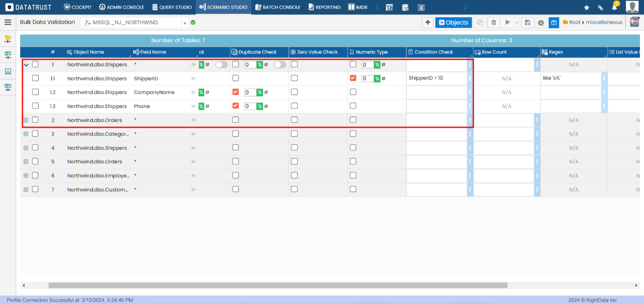Open the MSSQL_NJ_NORTHWIND connection dropdown
The height and width of the screenshot is (304, 644).
[x=185, y=22]
